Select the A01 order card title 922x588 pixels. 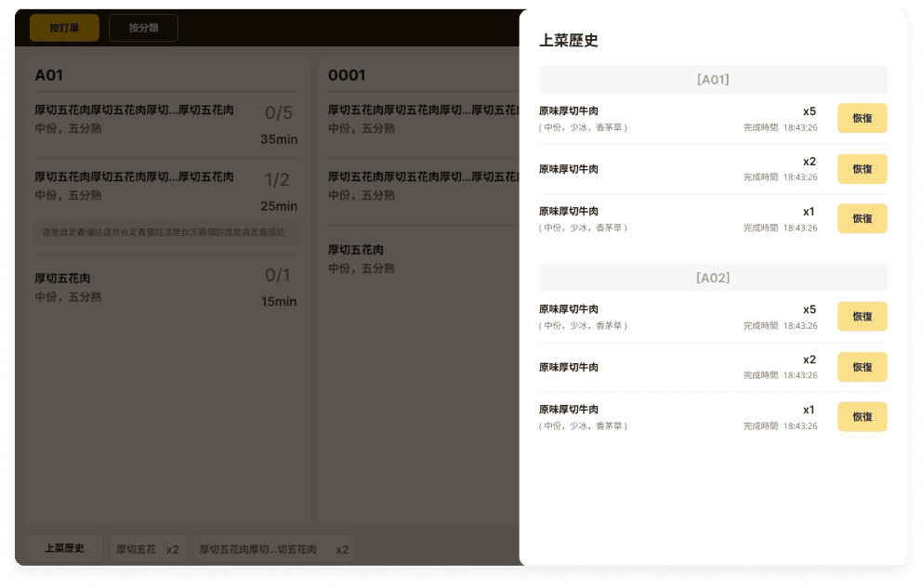click(x=49, y=75)
